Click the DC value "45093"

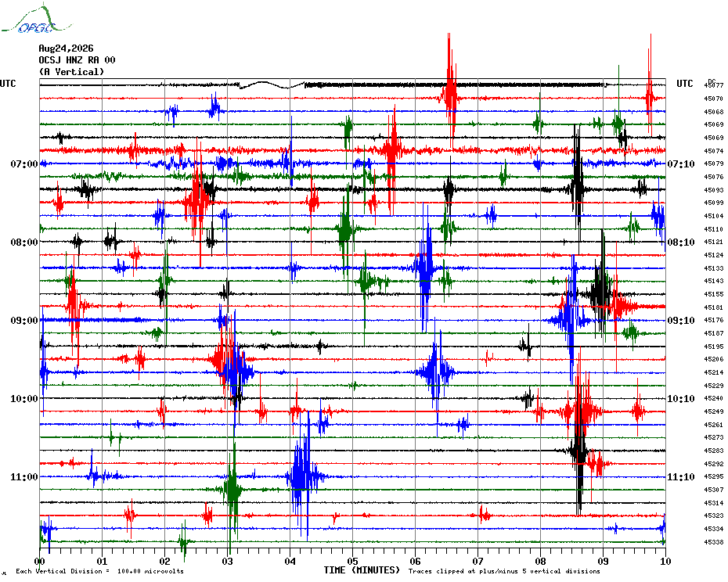coord(714,190)
